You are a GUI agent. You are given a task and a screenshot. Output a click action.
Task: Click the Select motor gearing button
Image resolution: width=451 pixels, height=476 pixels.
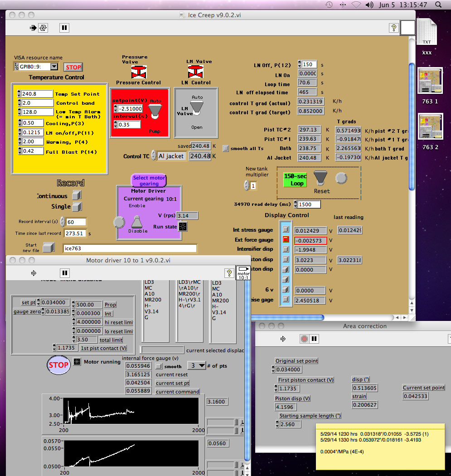(149, 180)
